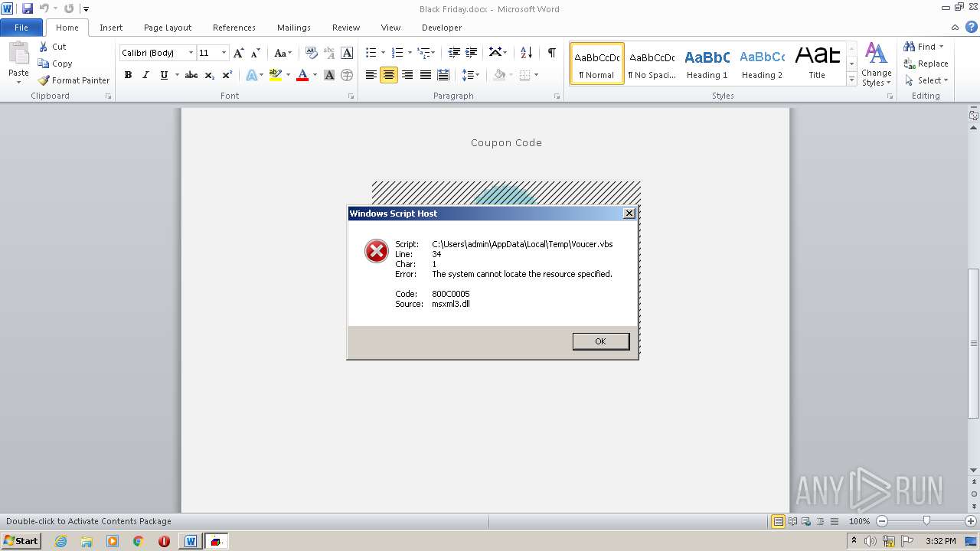
Task: Click the Grow Font icon
Action: point(239,53)
